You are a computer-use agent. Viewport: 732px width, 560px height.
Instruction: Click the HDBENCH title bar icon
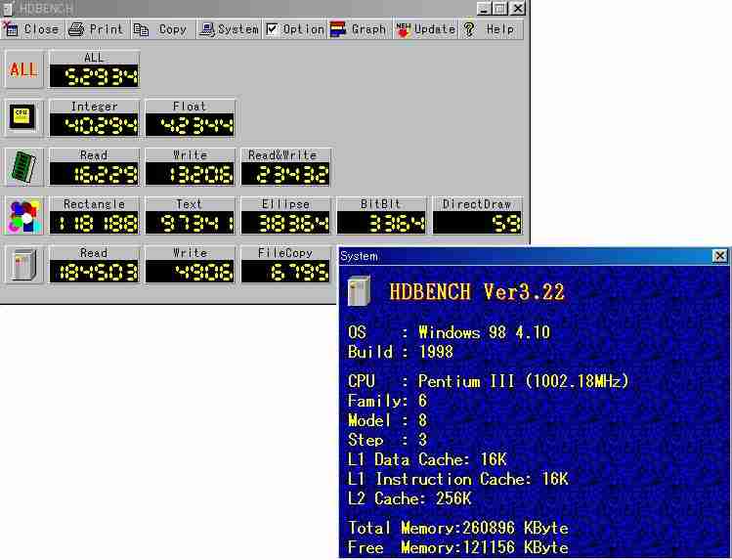[x=9, y=9]
